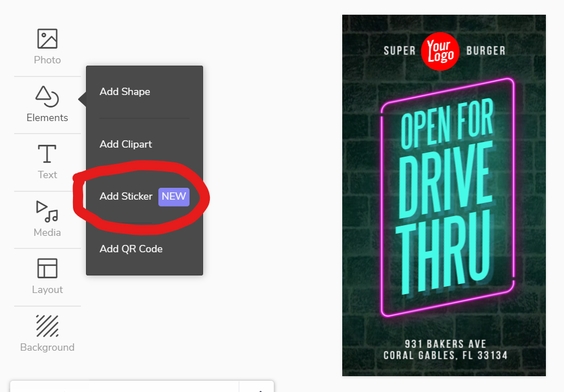Select the Layout grid icon
564x392 pixels.
pos(47,268)
